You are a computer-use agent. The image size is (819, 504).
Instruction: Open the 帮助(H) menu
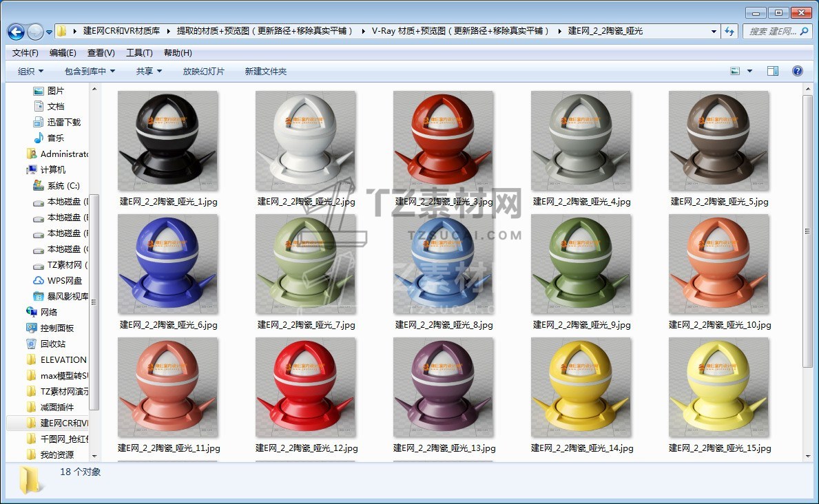(x=178, y=53)
